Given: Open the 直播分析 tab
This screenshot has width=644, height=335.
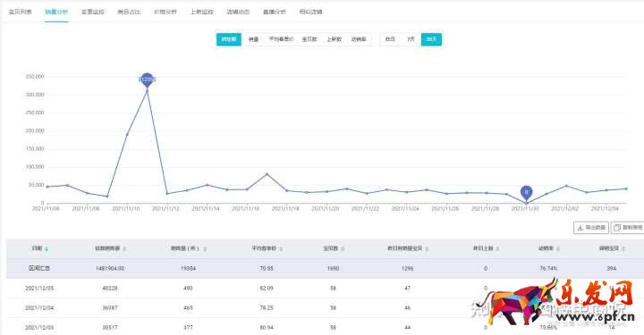Looking at the screenshot, I should pyautogui.click(x=275, y=12).
